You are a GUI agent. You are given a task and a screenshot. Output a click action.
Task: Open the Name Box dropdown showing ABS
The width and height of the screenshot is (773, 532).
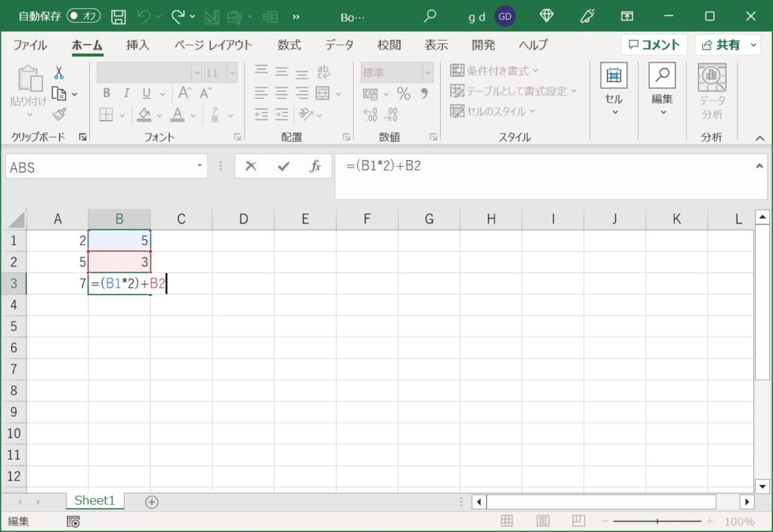200,167
